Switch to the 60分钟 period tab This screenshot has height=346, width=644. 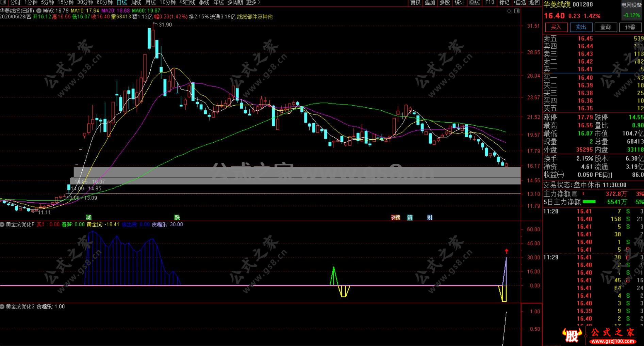(x=104, y=3)
